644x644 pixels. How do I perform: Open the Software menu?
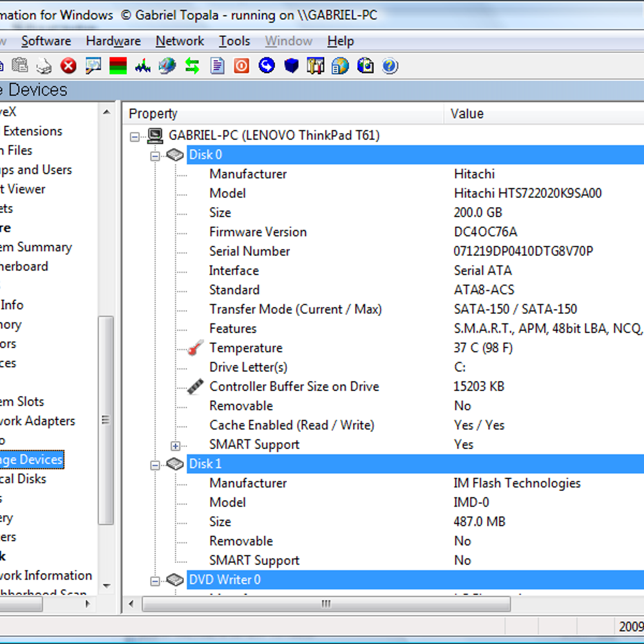tap(46, 41)
